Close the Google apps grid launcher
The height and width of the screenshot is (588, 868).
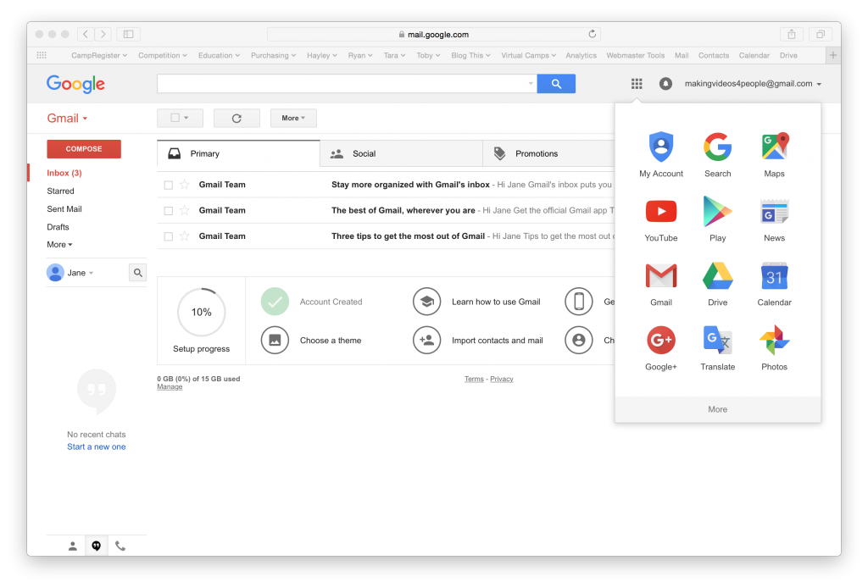(637, 84)
